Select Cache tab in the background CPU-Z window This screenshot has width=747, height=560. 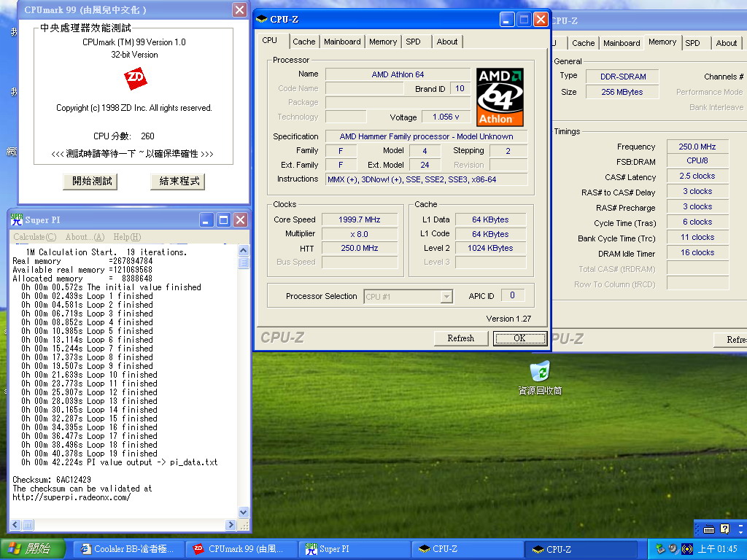pos(583,43)
